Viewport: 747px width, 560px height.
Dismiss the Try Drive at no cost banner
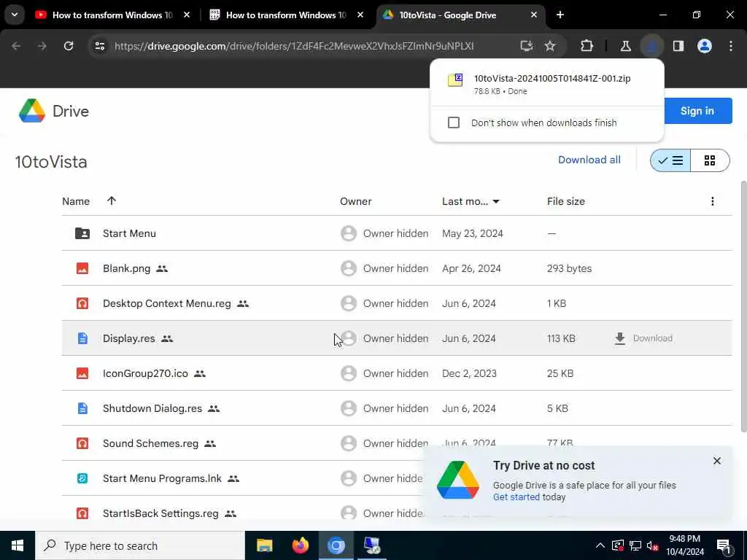click(x=716, y=461)
